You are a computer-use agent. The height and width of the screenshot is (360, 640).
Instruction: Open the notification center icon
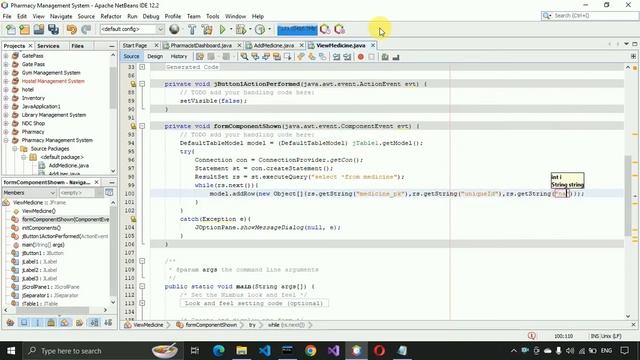tap(624, 351)
